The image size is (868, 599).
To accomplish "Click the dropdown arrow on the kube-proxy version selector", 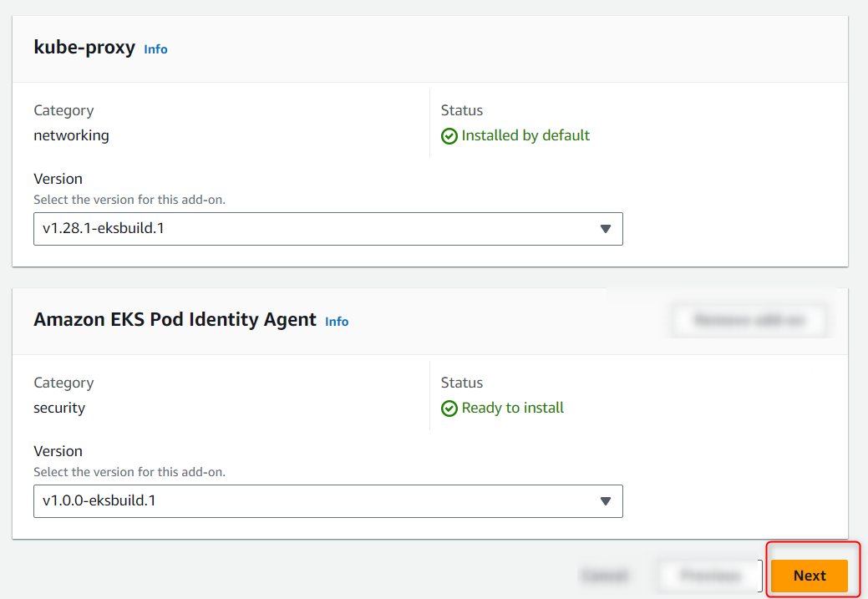I will 605,228.
